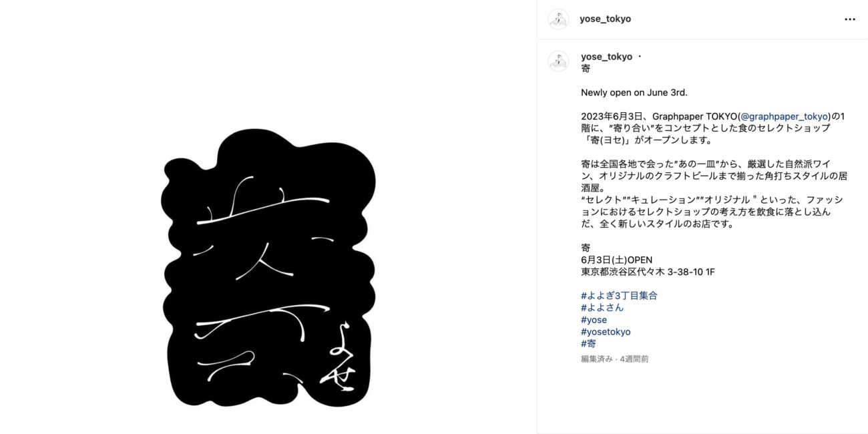This screenshot has width=868, height=434.
Task: Open the #yose hashtag
Action: tap(594, 320)
